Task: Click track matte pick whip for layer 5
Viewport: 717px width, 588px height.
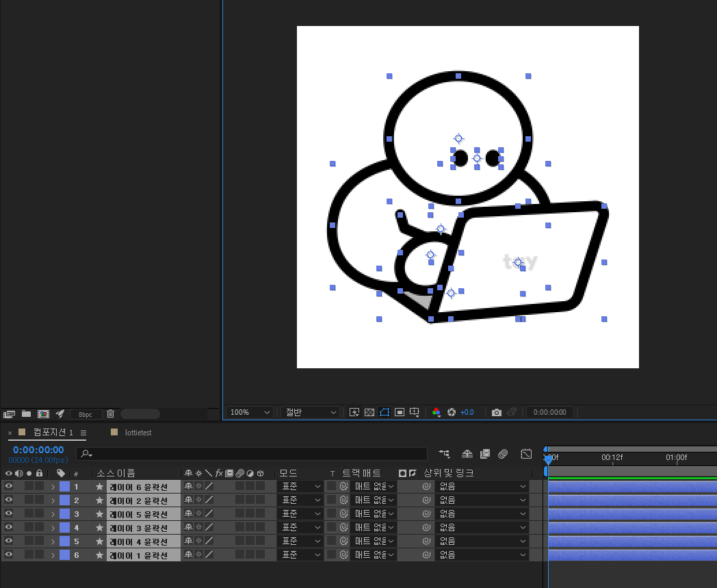Action: (x=344, y=541)
